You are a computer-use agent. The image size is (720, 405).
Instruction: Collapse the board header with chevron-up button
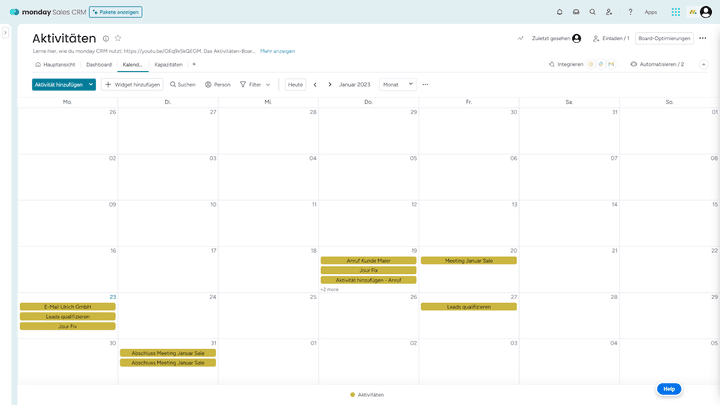[x=703, y=64]
